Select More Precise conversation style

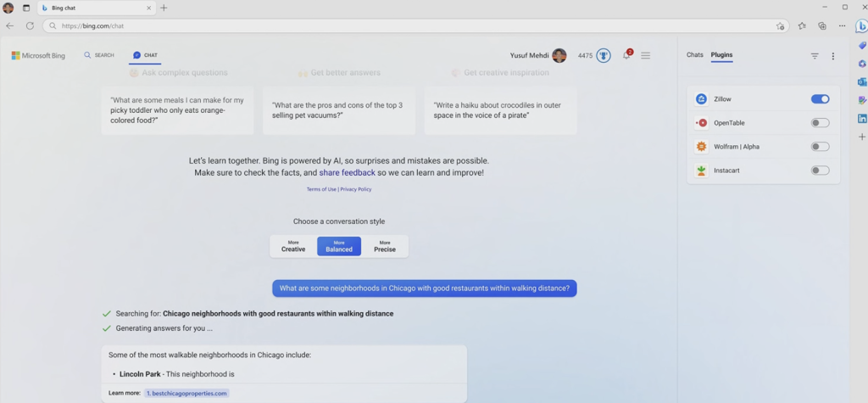point(385,246)
